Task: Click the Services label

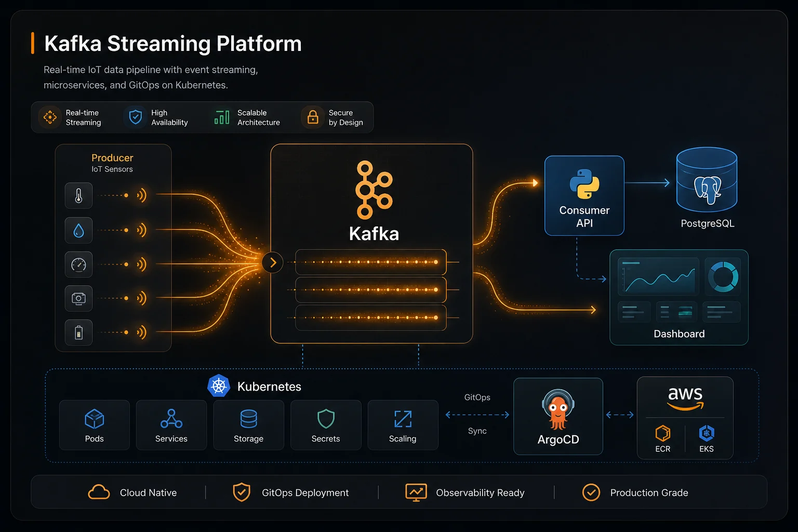Action: pyautogui.click(x=171, y=438)
